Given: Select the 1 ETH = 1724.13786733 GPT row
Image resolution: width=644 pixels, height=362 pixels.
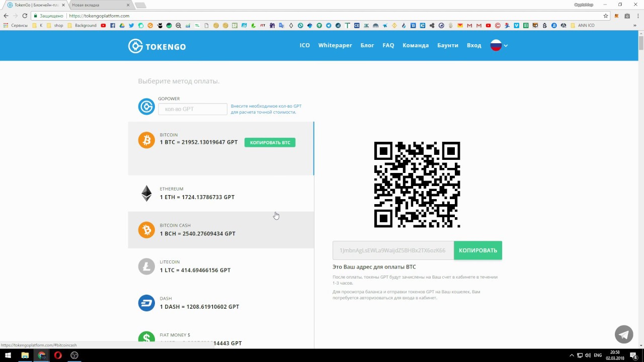Looking at the screenshot, I should [221, 194].
